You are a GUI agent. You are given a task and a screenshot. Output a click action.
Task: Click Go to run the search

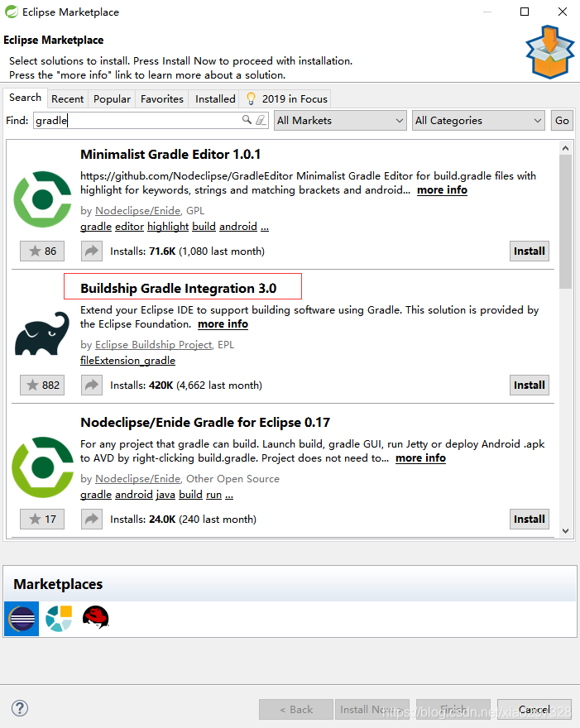click(x=562, y=120)
